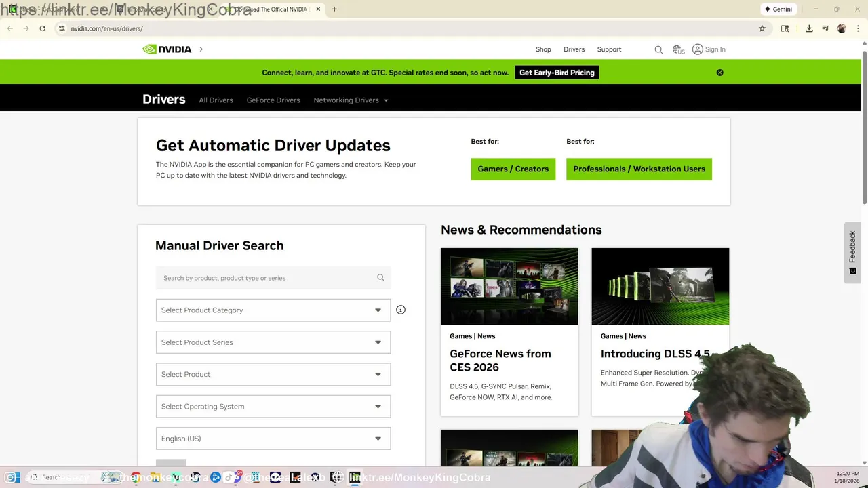Click the info icon beside Product Category

(x=401, y=310)
